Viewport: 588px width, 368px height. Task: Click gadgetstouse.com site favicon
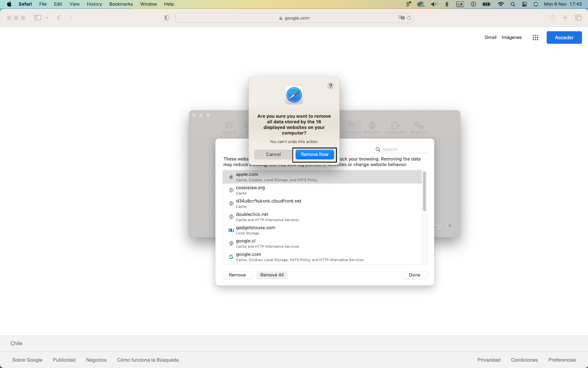[231, 230]
